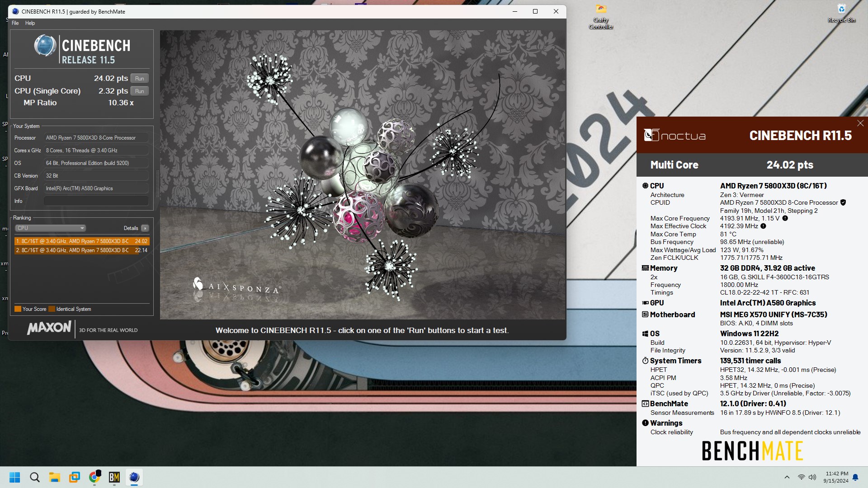Click the Details arrow button in Ranking

145,228
